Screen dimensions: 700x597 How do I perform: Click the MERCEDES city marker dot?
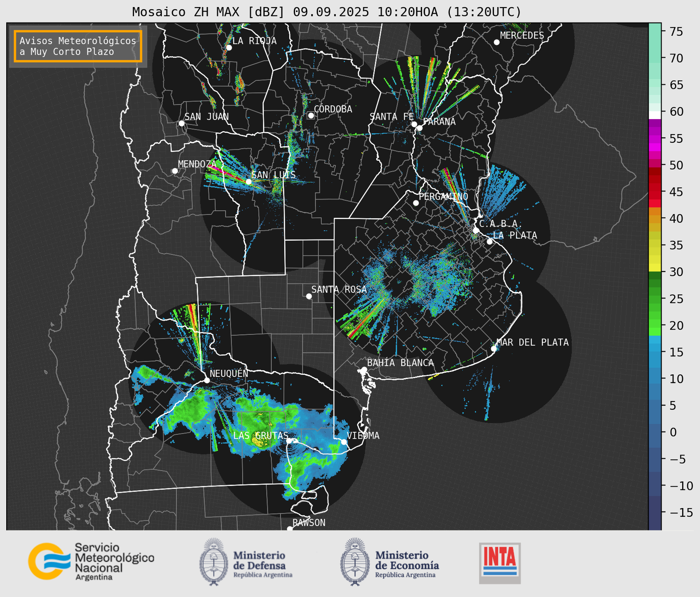(x=497, y=42)
